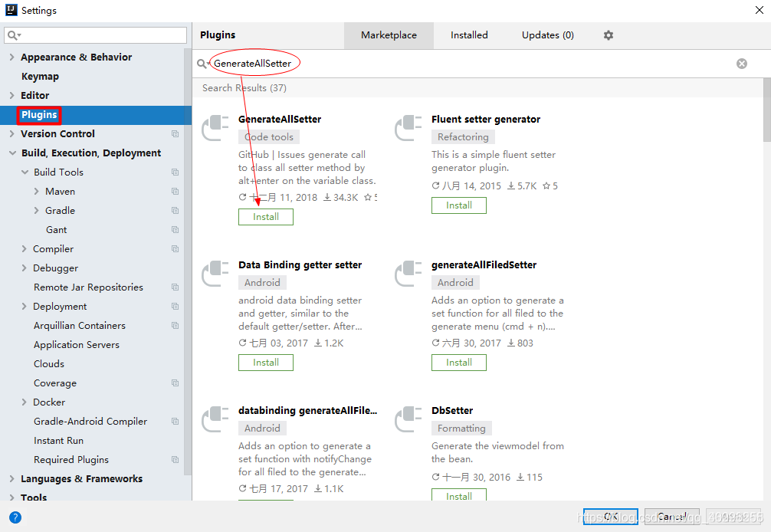Open the search options magnifier in plugin search
The height and width of the screenshot is (532, 771).
pyautogui.click(x=202, y=64)
